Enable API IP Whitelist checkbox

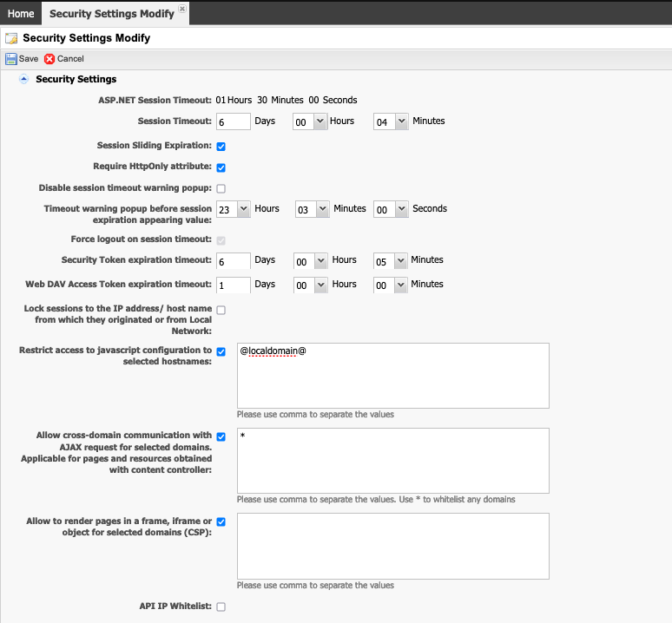(x=221, y=607)
